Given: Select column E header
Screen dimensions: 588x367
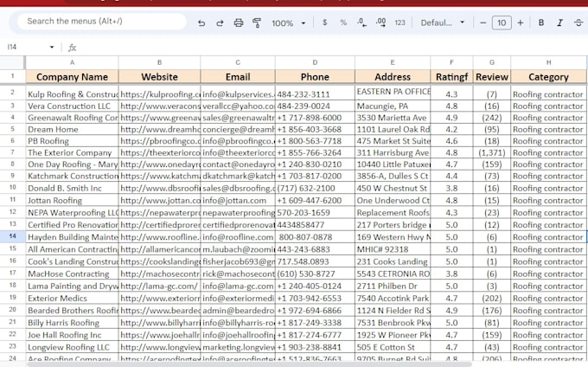Looking at the screenshot, I should coord(393,62).
